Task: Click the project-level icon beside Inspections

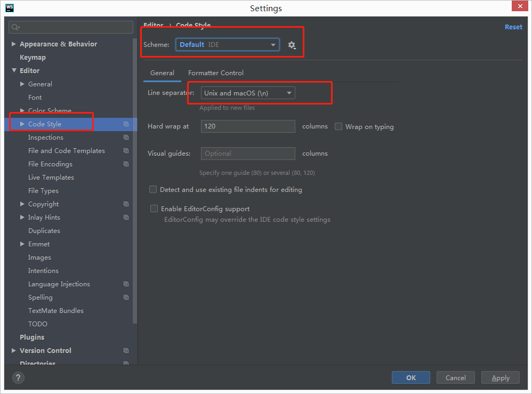Action: coord(126,138)
